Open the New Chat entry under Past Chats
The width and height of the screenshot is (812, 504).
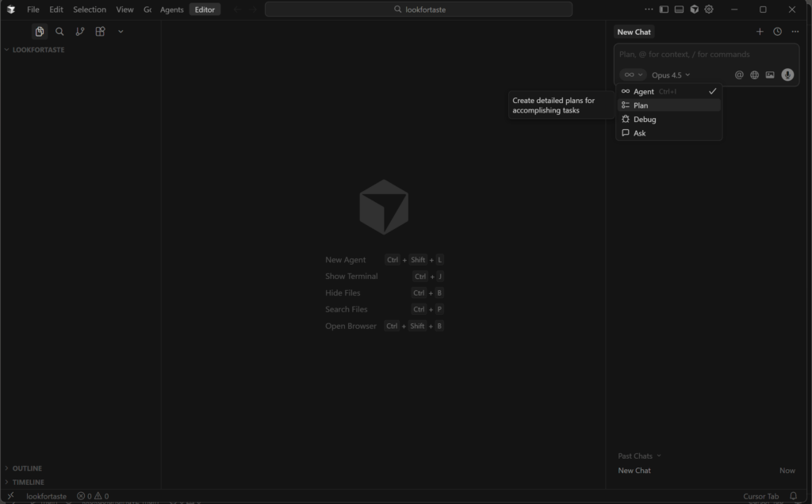click(x=634, y=471)
